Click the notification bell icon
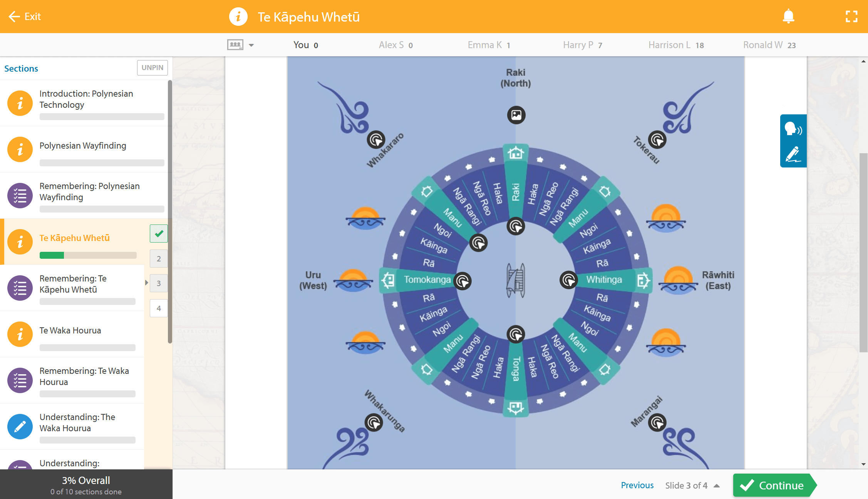This screenshot has height=499, width=868. point(788,16)
